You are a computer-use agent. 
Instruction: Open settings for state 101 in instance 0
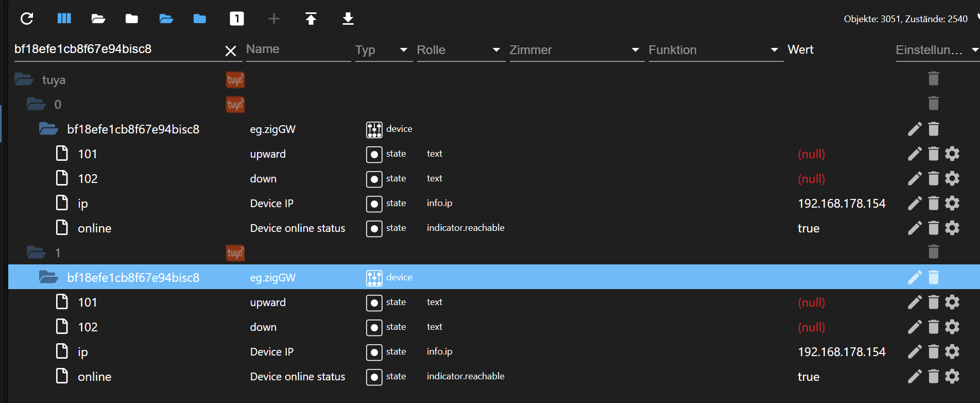pos(952,154)
